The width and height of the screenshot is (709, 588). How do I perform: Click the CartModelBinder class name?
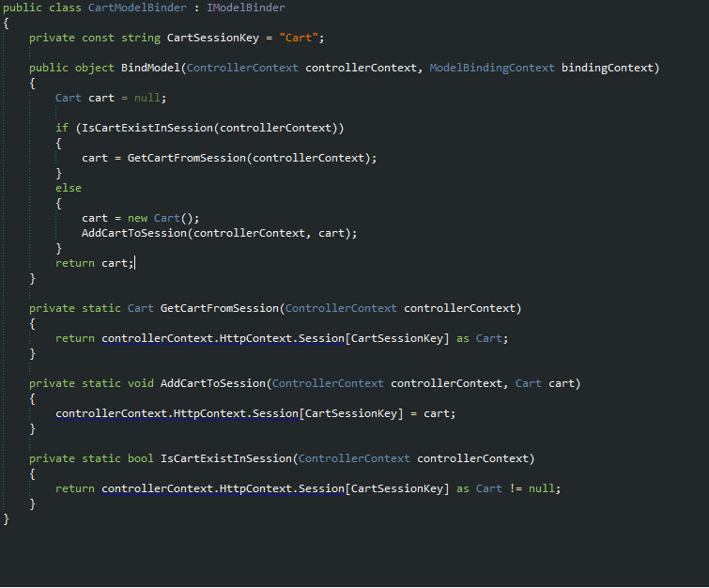(137, 8)
